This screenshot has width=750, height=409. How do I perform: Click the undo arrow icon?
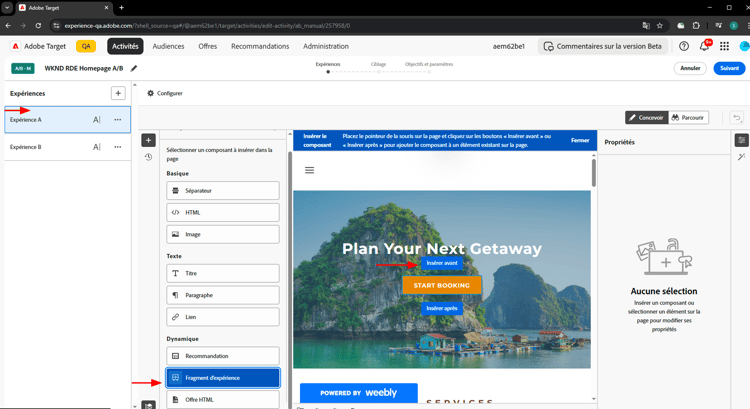coord(737,117)
